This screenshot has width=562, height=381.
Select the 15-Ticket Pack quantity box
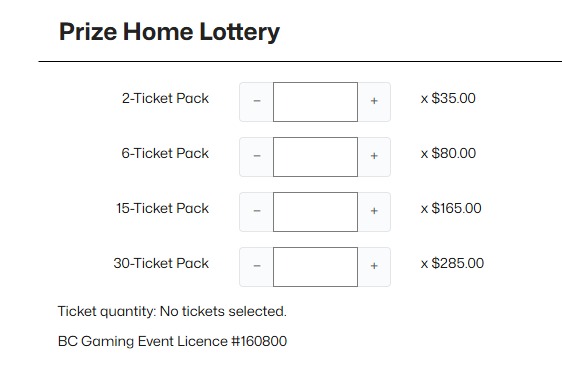[x=315, y=212]
